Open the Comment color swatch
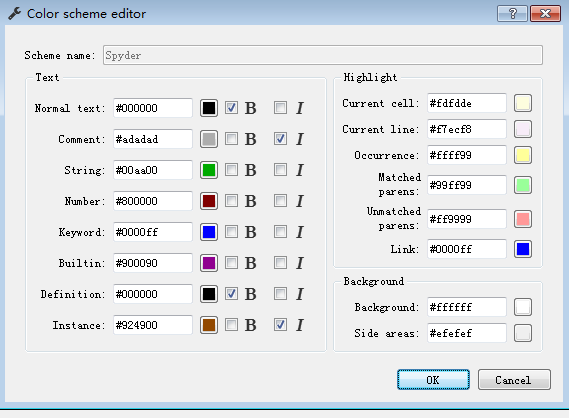The height and width of the screenshot is (418, 569). pyautogui.click(x=209, y=139)
